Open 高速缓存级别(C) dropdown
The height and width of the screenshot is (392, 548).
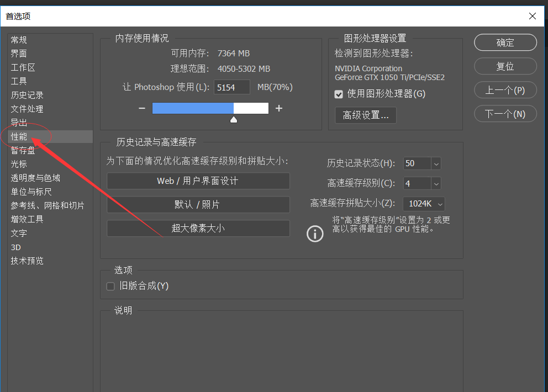436,183
